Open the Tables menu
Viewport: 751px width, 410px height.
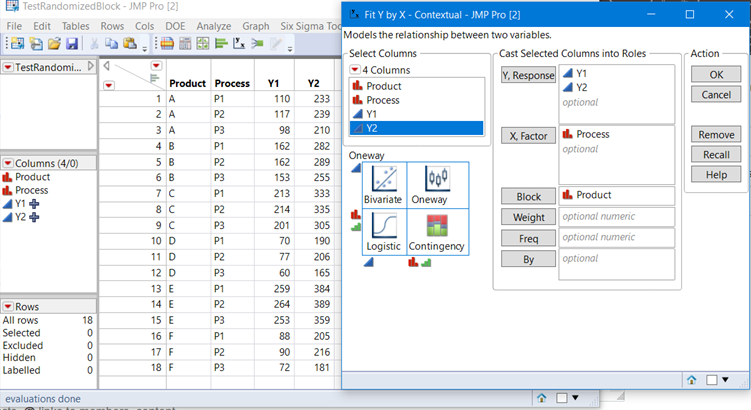click(75, 26)
